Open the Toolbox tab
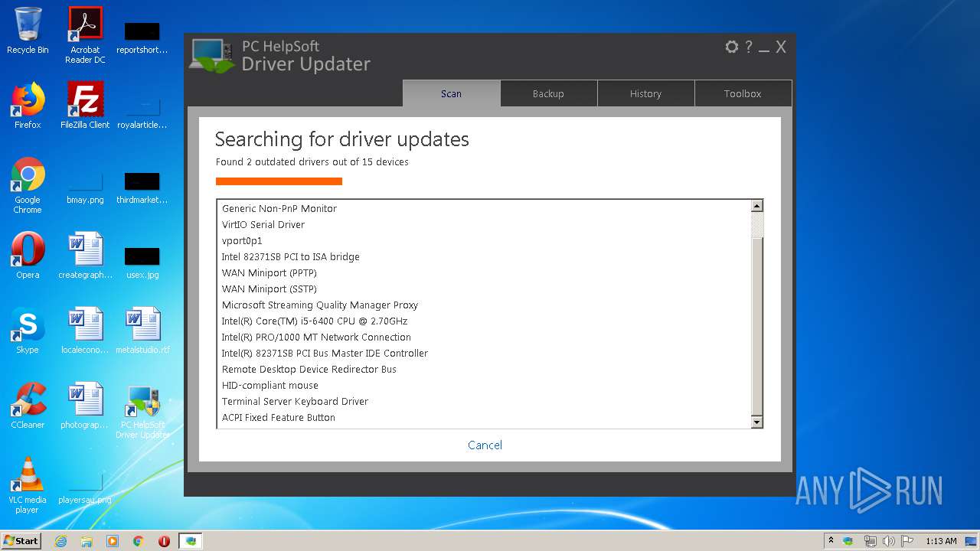The image size is (980, 551). pyautogui.click(x=743, y=93)
